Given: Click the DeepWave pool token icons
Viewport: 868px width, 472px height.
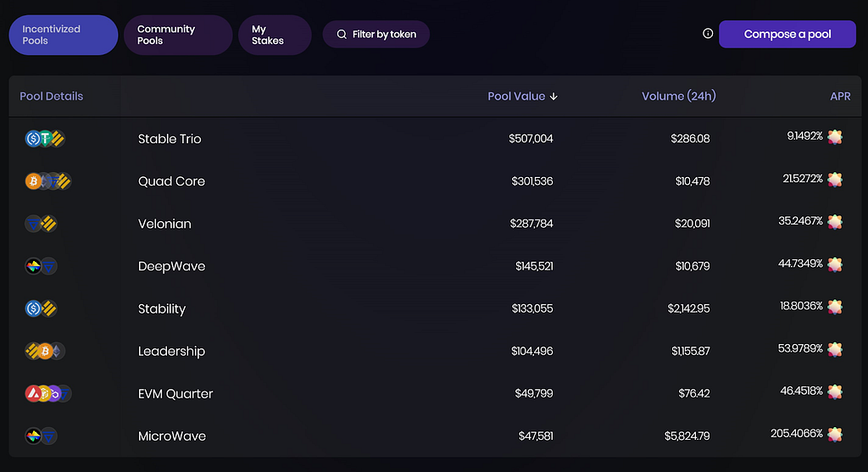Looking at the screenshot, I should click(41, 266).
